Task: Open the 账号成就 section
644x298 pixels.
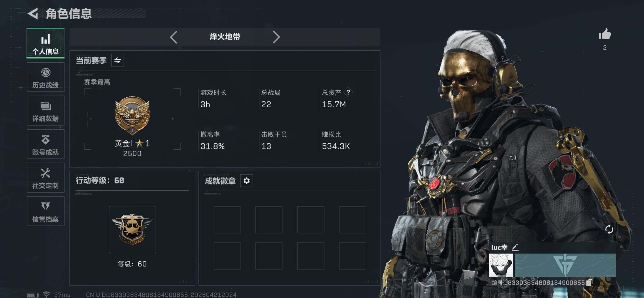Action: [x=45, y=144]
